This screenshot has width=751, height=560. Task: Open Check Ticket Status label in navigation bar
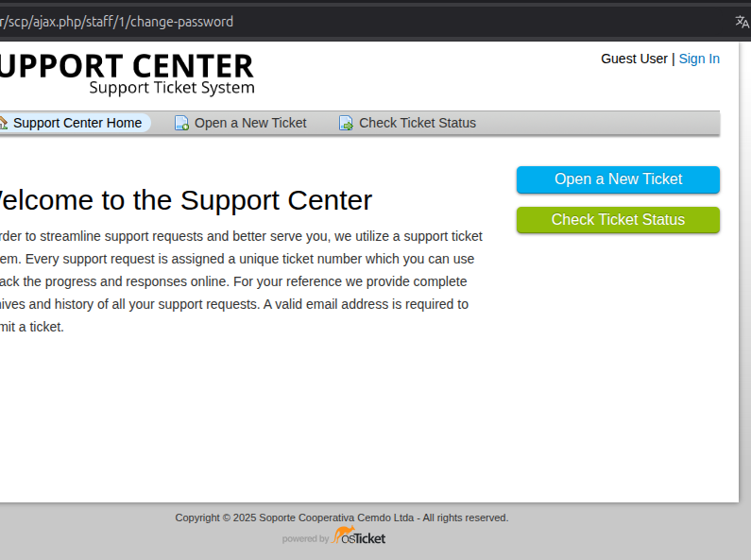418,123
